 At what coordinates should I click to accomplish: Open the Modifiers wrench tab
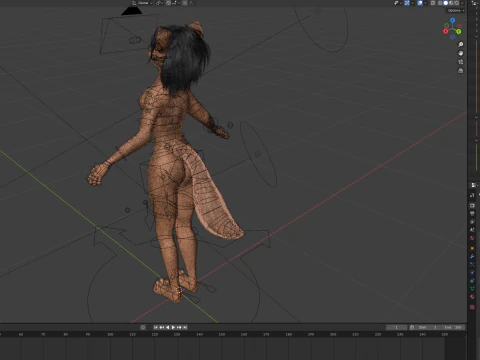point(472,256)
